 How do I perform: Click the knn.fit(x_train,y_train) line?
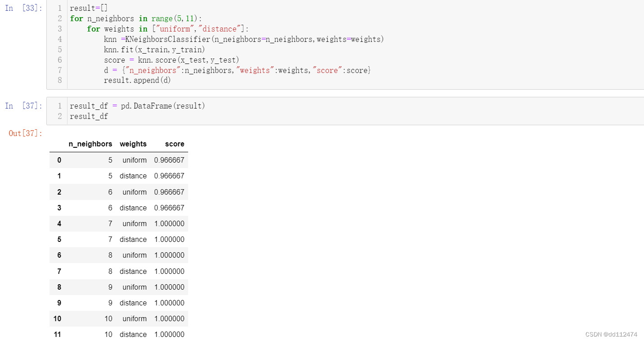154,50
